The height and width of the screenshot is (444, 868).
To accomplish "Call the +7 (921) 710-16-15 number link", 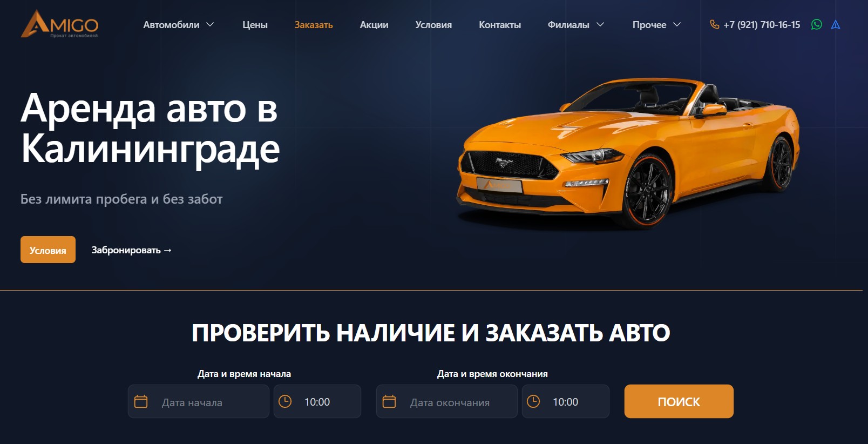I will coord(762,25).
